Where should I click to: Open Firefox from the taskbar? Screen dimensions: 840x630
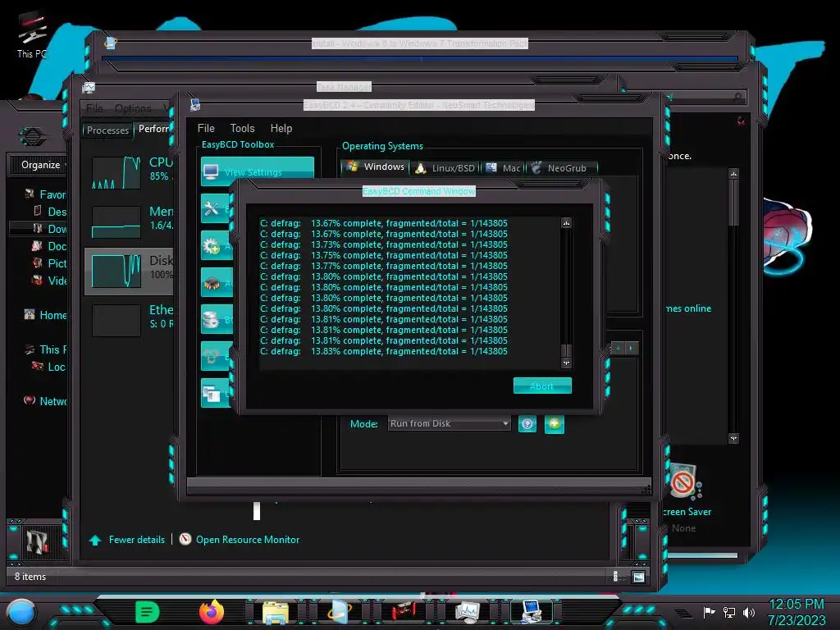[x=211, y=612]
